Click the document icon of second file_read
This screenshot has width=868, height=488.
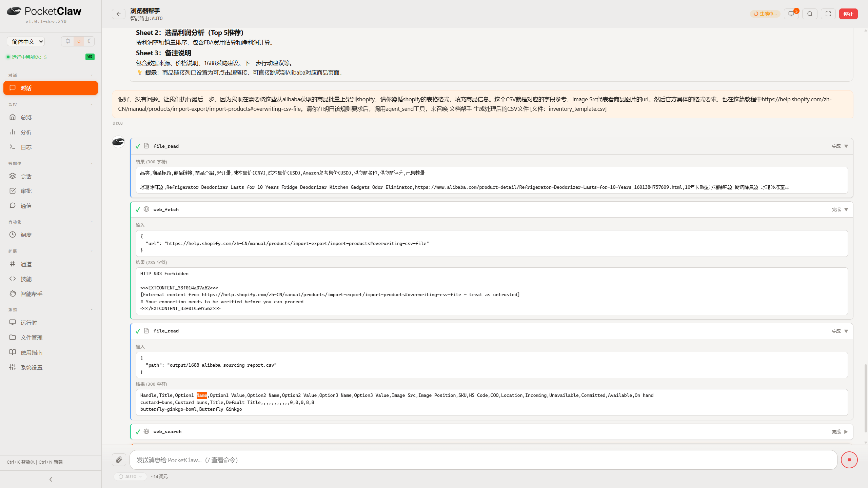[146, 331]
